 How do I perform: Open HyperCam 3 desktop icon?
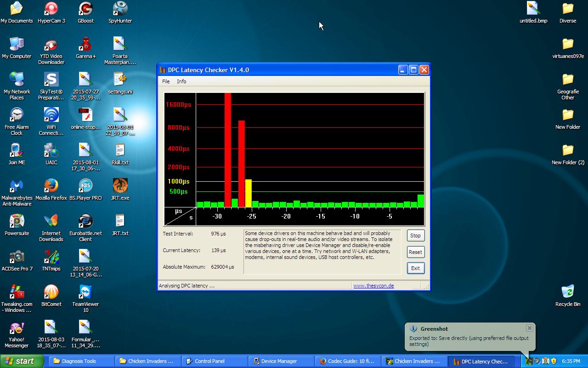tap(51, 9)
